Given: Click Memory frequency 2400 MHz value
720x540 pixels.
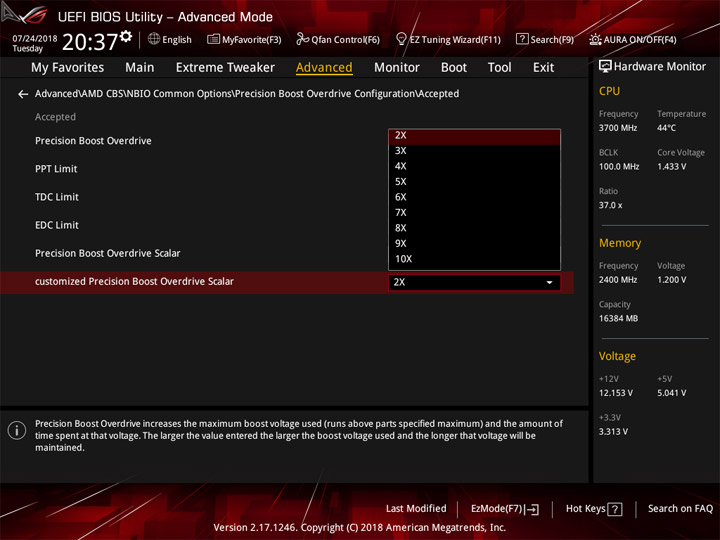Looking at the screenshot, I should click(618, 280).
